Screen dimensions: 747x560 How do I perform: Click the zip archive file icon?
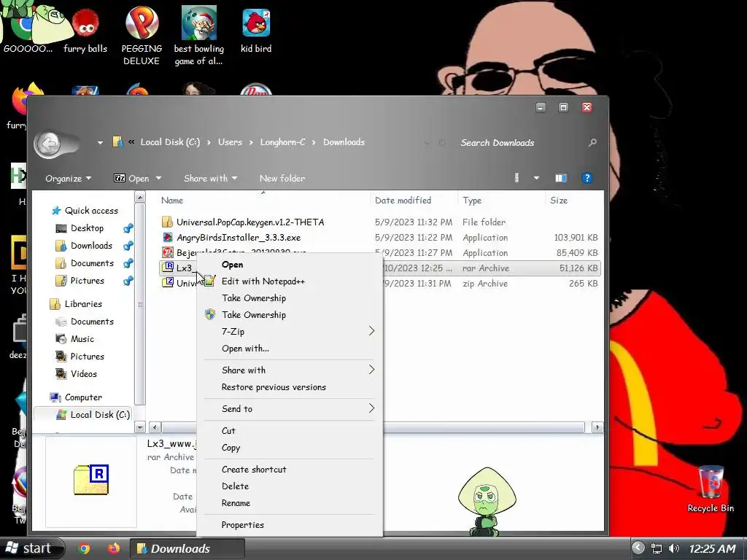pos(167,283)
